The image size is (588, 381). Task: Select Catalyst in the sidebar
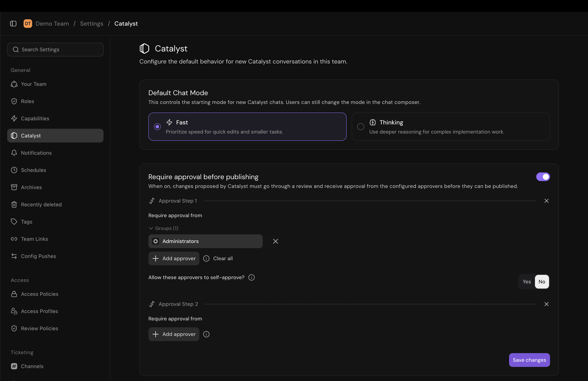(55, 135)
